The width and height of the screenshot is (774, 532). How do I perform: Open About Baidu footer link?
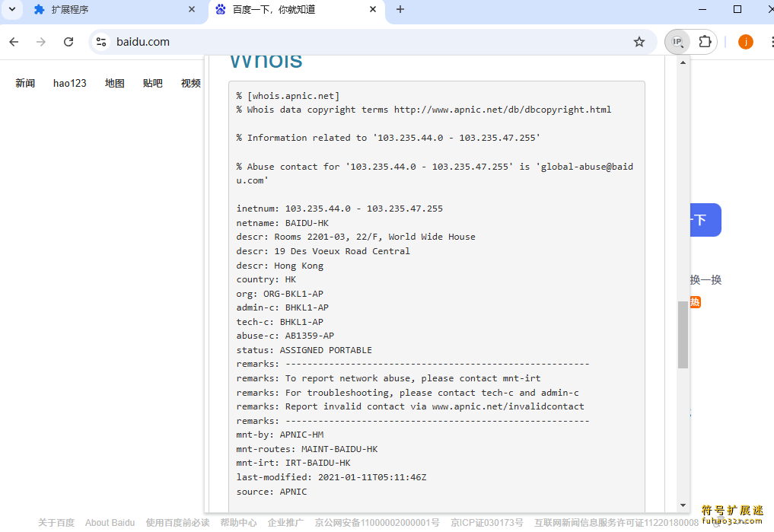point(110,523)
